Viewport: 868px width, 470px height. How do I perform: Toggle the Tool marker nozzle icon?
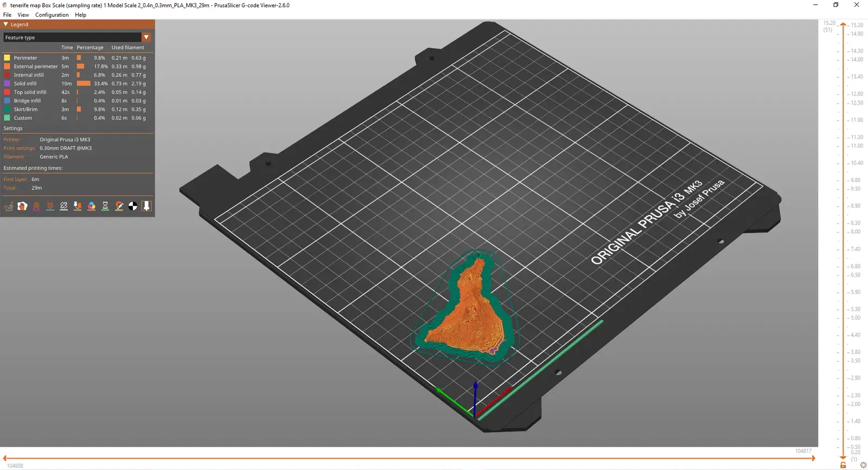[x=146, y=206]
